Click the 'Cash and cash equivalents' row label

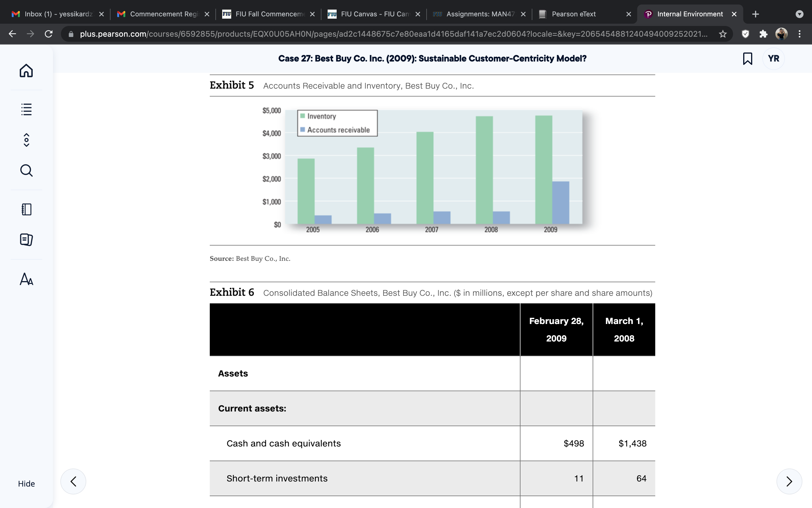click(x=284, y=443)
